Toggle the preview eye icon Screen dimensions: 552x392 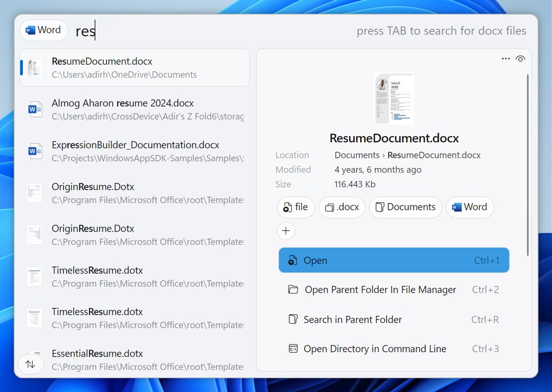coord(521,58)
